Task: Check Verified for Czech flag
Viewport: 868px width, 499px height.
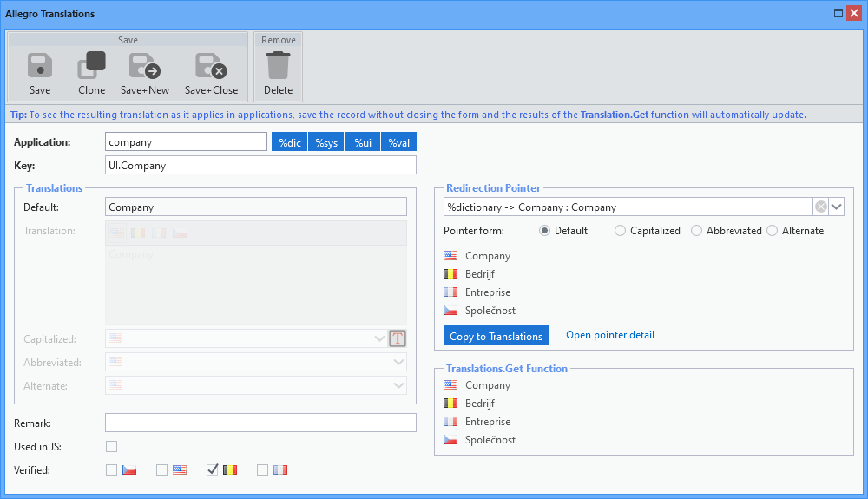Action: (x=111, y=469)
